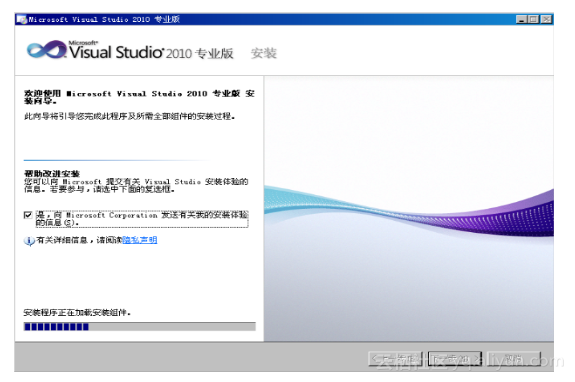Uncheck the send setup experience to Microsoft checkbox

(28, 215)
